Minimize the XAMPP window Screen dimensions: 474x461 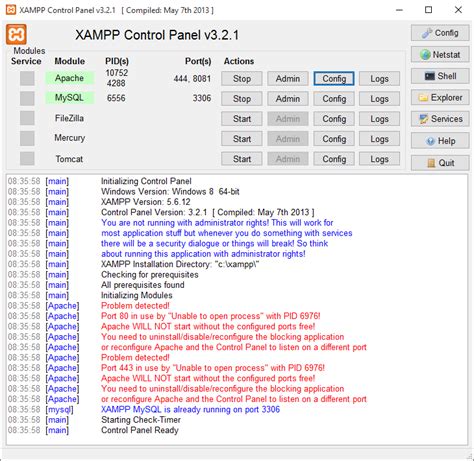(x=399, y=10)
